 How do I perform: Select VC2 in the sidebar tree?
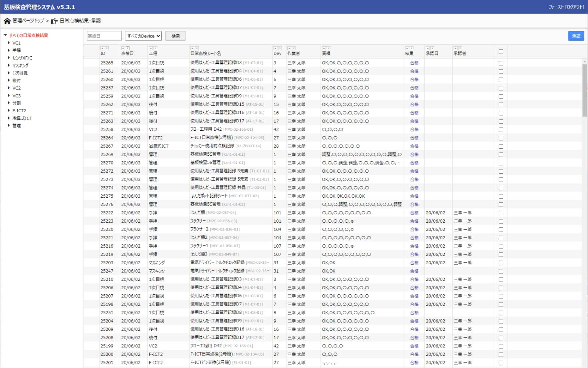point(17,88)
